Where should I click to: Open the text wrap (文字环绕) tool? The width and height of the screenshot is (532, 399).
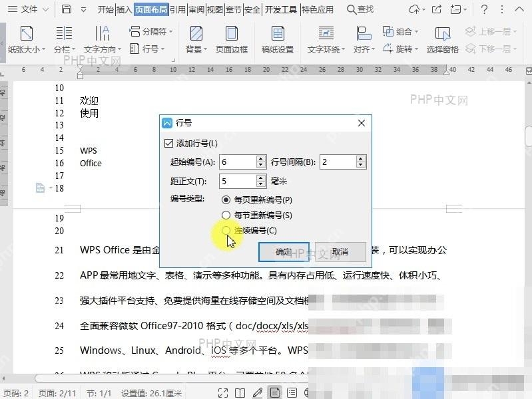(326, 40)
